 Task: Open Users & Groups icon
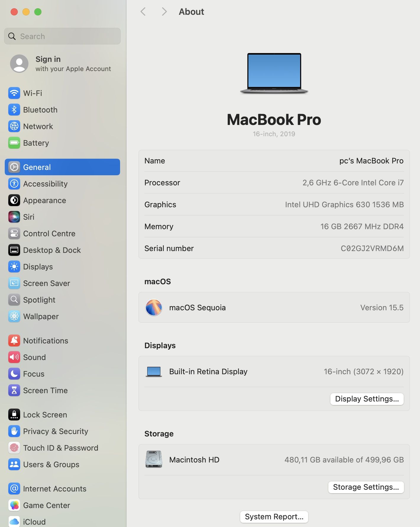(14, 465)
